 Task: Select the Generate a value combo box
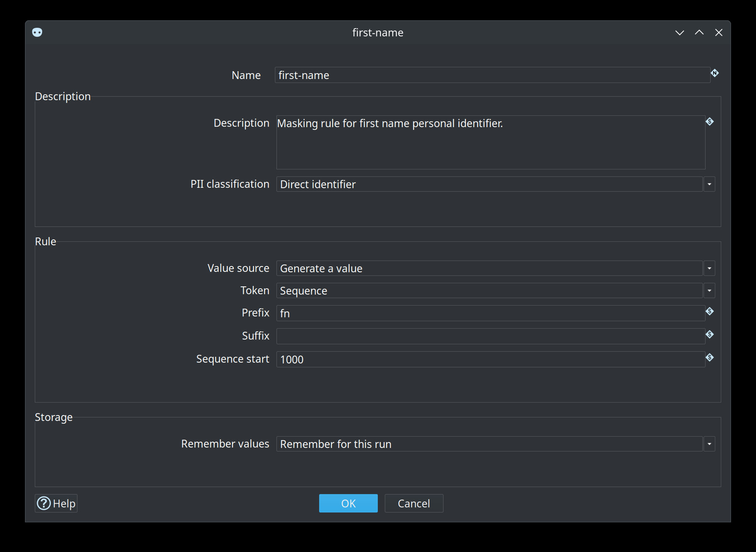[x=490, y=269]
